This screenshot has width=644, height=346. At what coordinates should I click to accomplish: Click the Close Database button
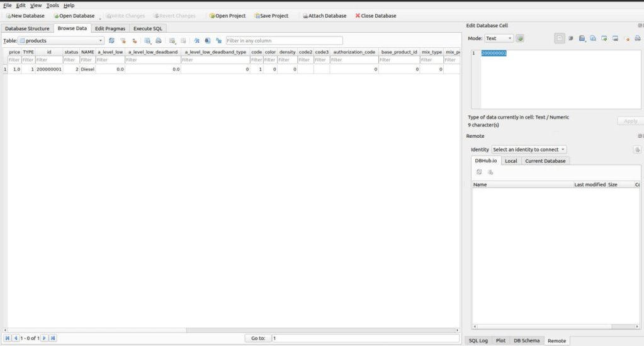point(376,16)
